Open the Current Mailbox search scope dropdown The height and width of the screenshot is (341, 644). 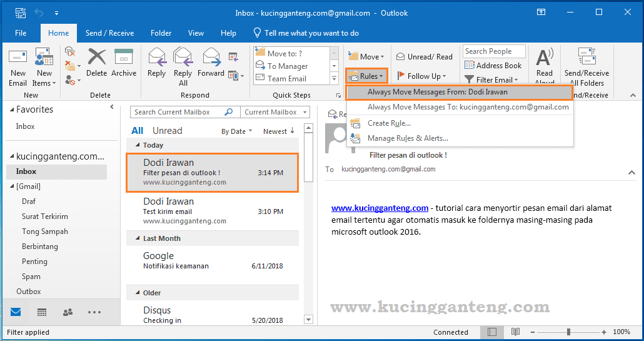point(276,112)
